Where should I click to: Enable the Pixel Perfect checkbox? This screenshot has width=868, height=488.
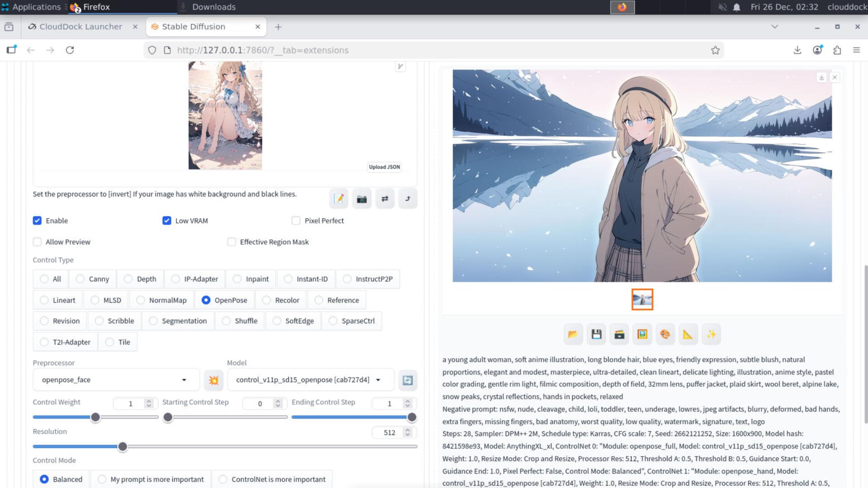pos(296,221)
